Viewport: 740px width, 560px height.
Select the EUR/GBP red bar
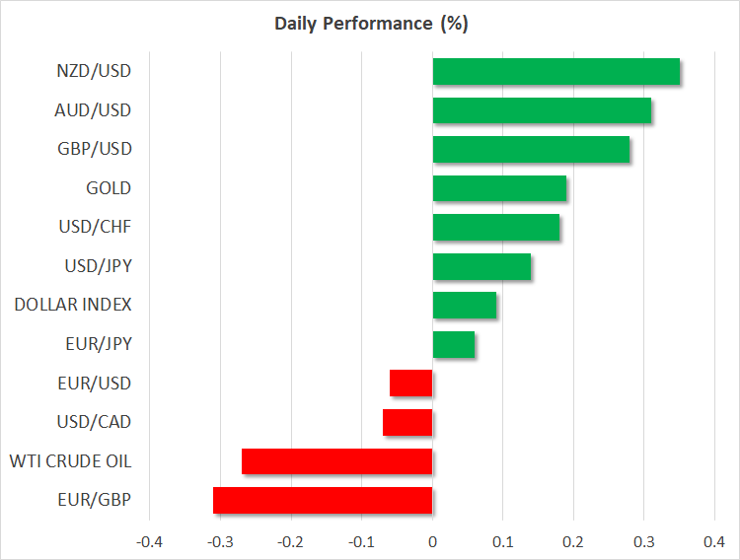click(x=323, y=500)
